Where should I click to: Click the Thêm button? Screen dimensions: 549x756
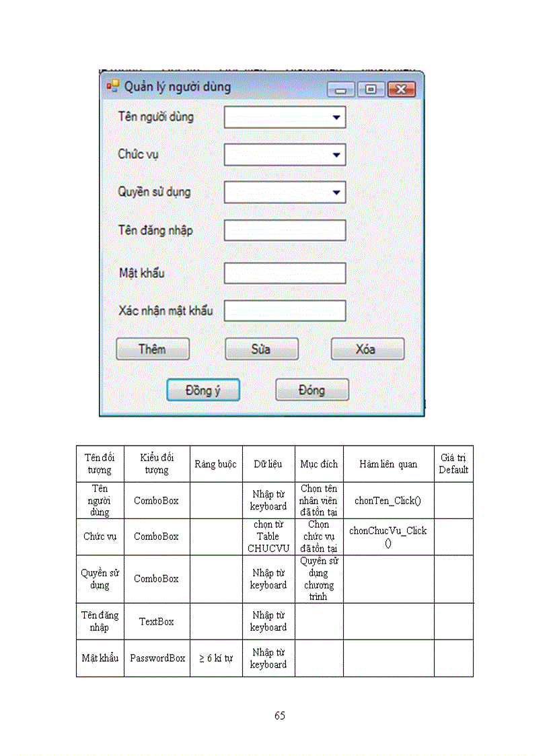(153, 349)
